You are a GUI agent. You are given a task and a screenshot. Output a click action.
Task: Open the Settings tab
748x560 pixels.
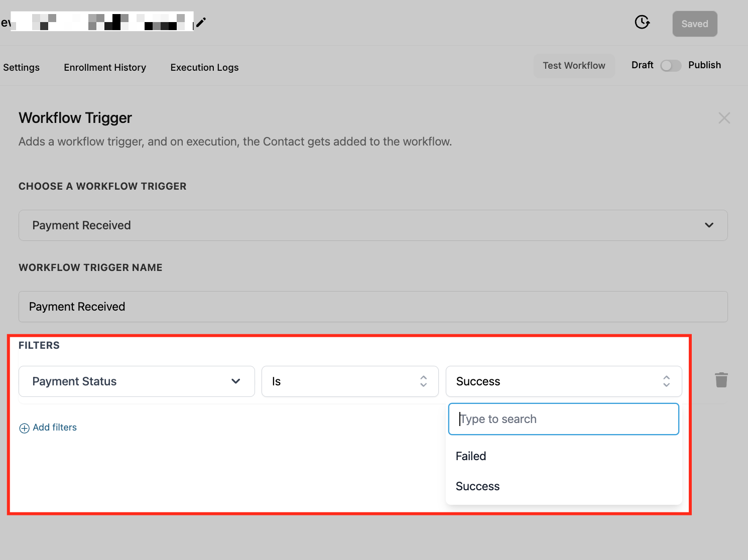tap(21, 67)
